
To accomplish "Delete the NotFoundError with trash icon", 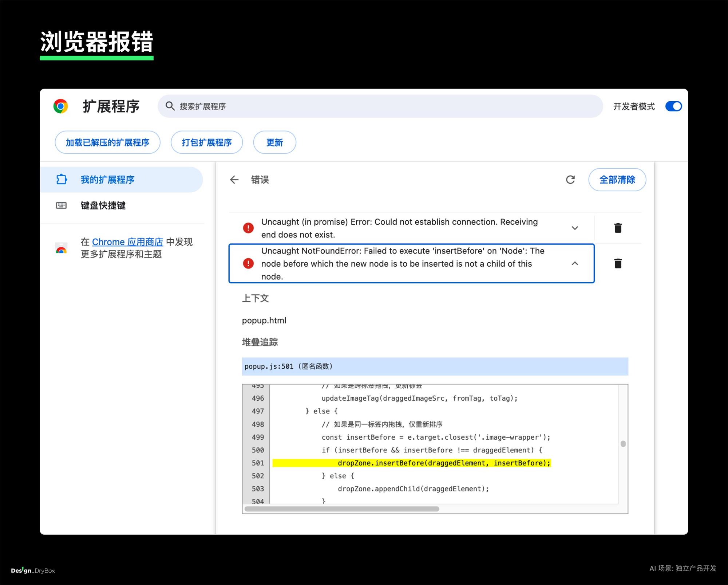I will coord(618,263).
